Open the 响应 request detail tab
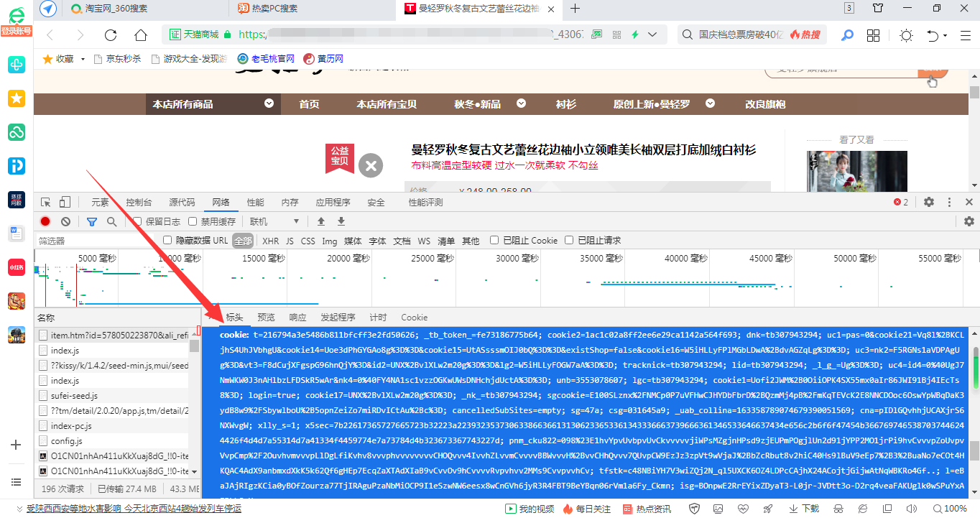The height and width of the screenshot is (518, 980). pyautogui.click(x=297, y=318)
